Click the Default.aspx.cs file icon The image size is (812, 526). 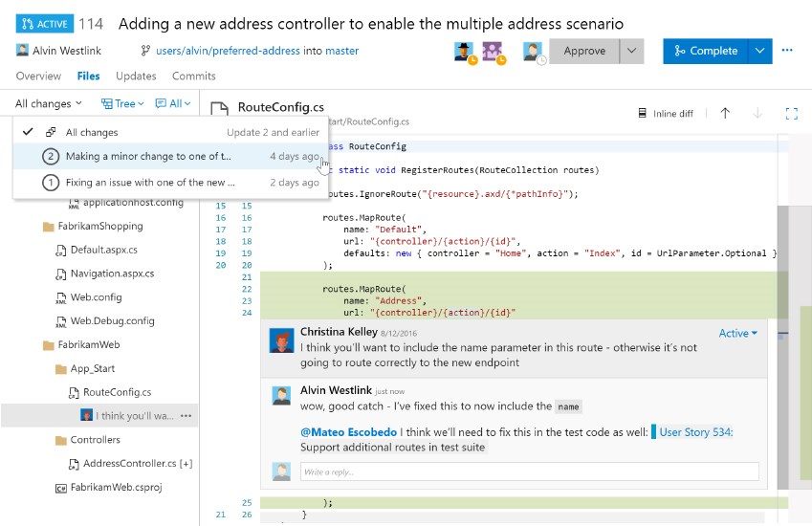(60, 251)
